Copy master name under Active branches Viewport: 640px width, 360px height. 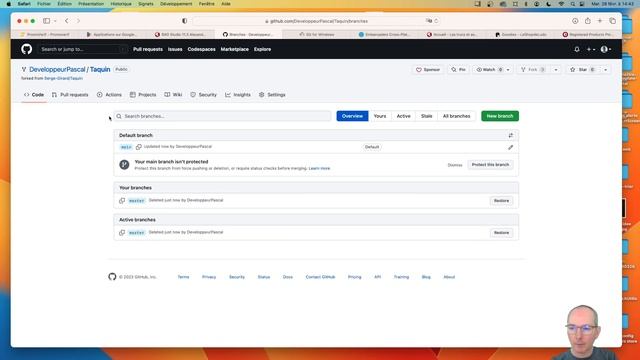pos(122,232)
